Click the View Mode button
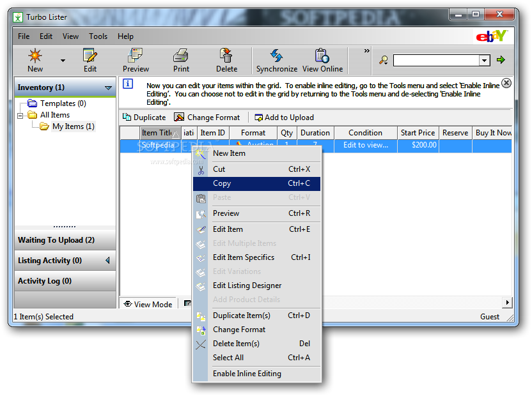Viewport: 532px width, 396px height. 148,304
